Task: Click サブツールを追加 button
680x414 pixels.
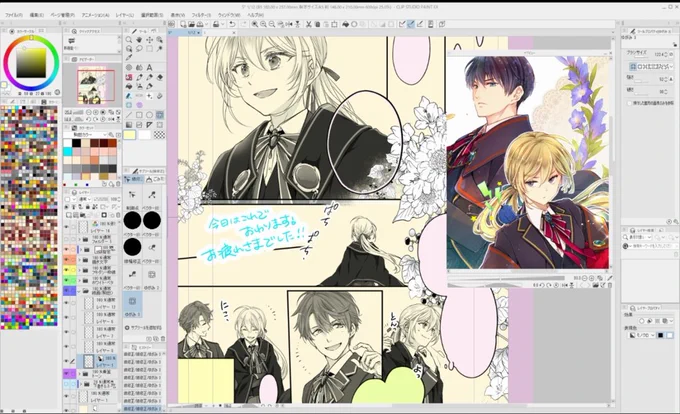Action: [144, 327]
